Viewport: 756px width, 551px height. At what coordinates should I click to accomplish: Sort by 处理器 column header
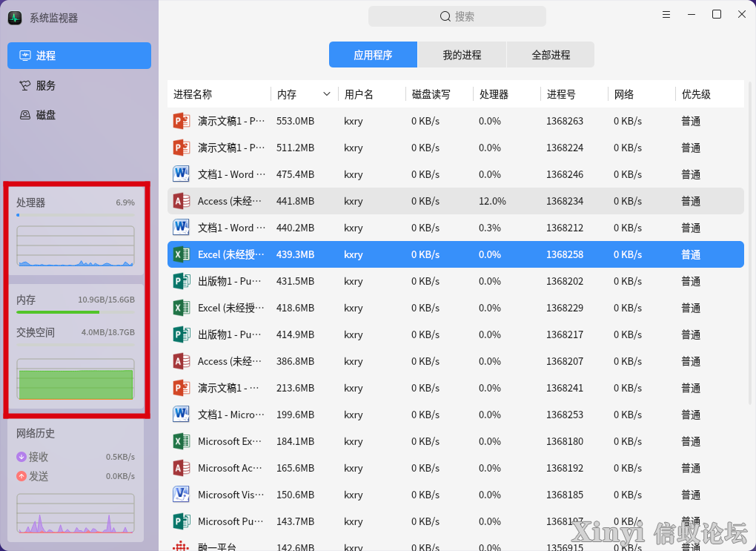[x=507, y=94]
